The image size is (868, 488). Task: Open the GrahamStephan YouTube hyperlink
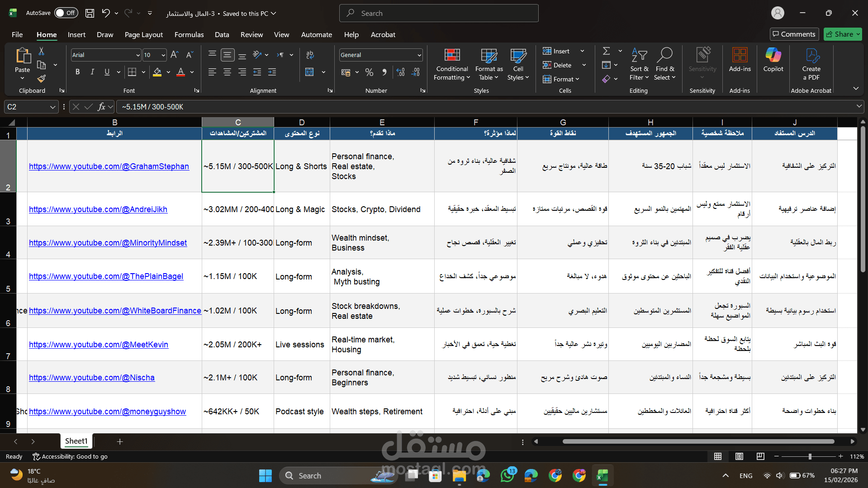109,166
